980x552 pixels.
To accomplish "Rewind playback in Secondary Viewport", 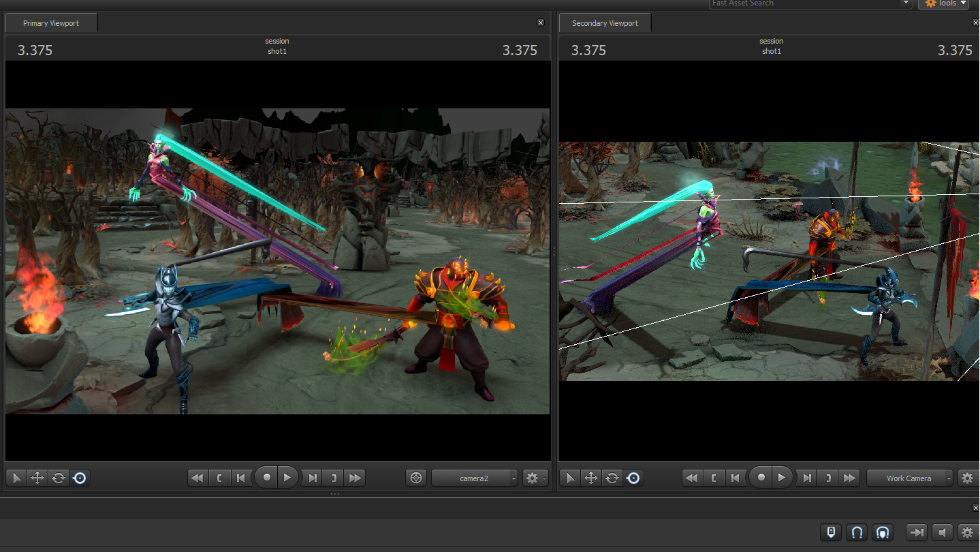I will (x=692, y=478).
